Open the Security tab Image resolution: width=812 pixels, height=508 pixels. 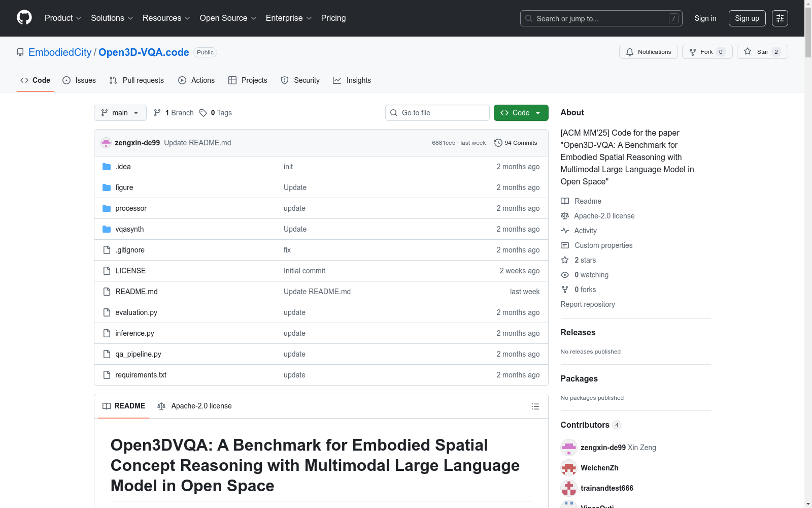point(300,80)
